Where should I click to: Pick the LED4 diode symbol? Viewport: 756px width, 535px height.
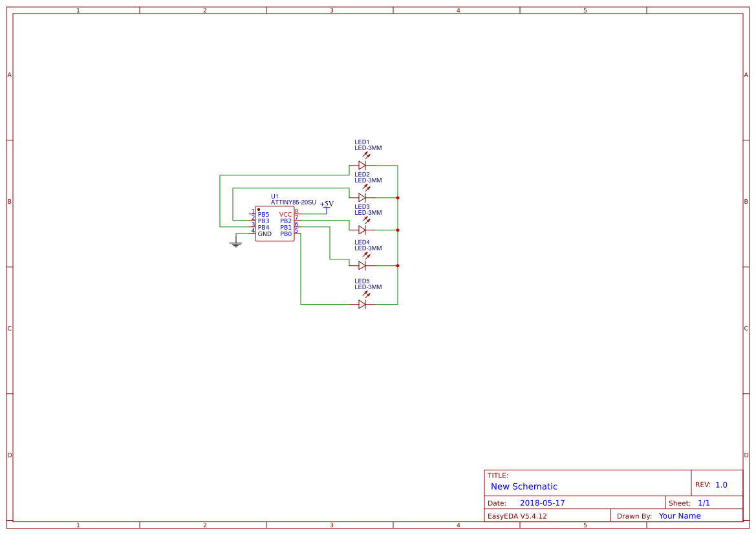click(x=362, y=265)
